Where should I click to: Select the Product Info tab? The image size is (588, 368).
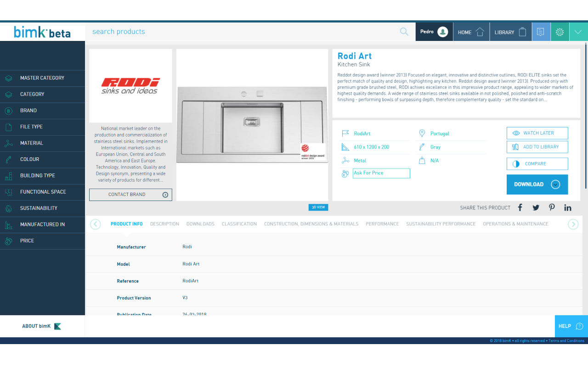(x=127, y=224)
